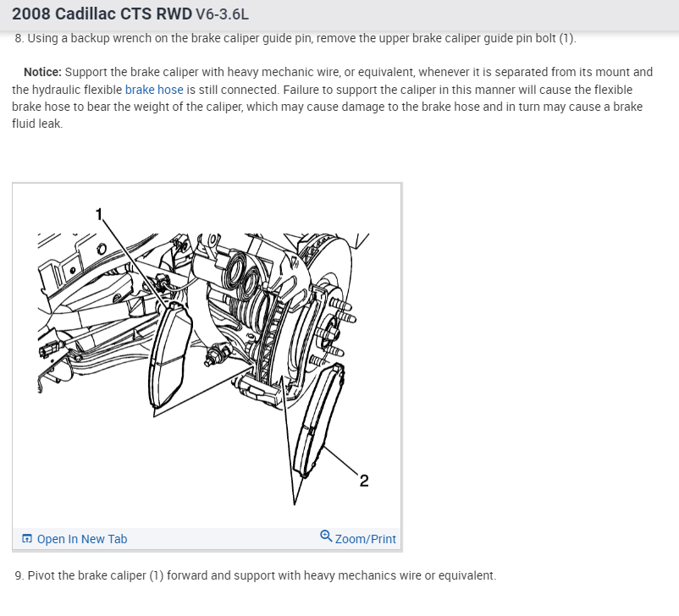Click callout number 2 in the diagram
679x616 pixels.
point(364,481)
